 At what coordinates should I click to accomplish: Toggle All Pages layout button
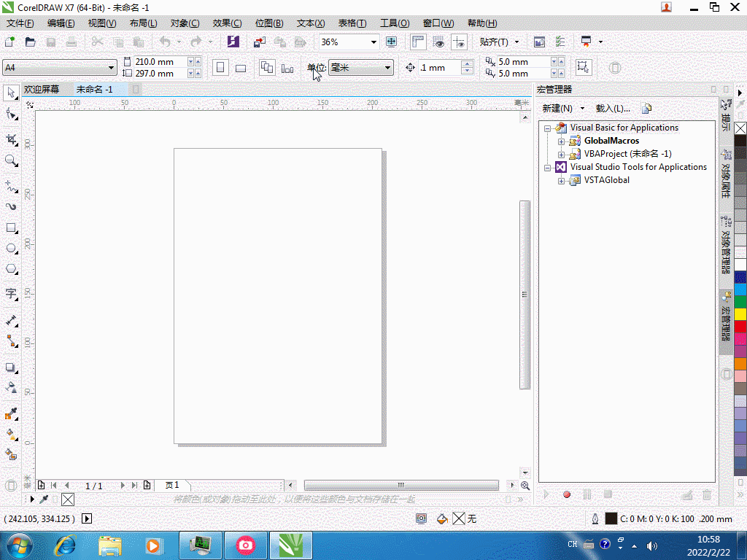(x=267, y=68)
